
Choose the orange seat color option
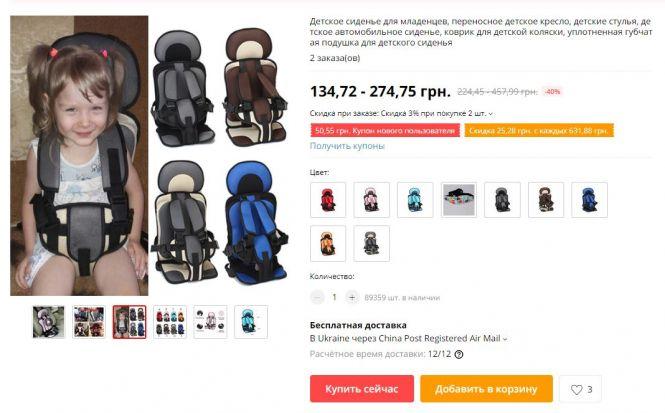point(328,243)
